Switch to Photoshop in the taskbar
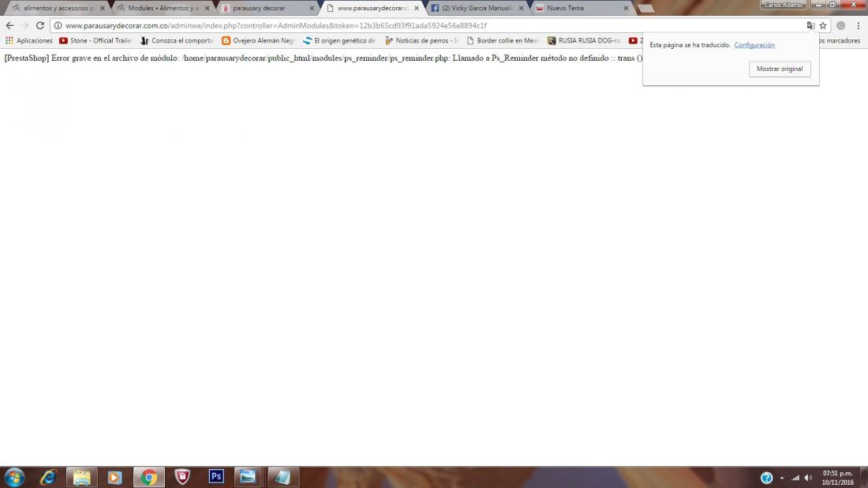This screenshot has height=488, width=868. 216,477
